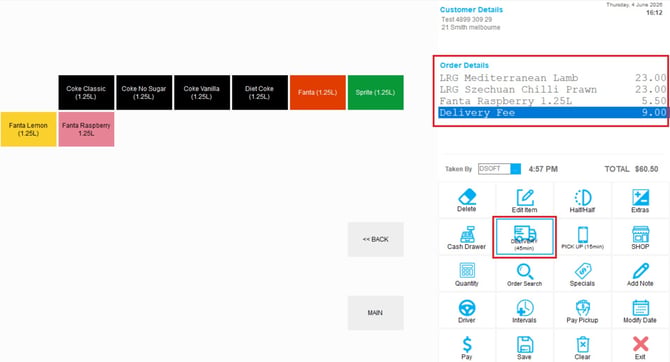Select the pink Fanta Raspberry 1.25L tile

tap(86, 129)
